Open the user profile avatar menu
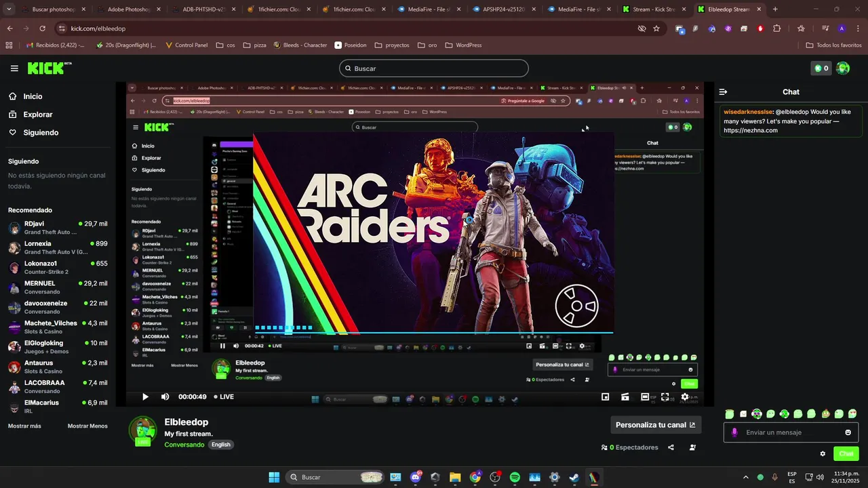 (843, 68)
